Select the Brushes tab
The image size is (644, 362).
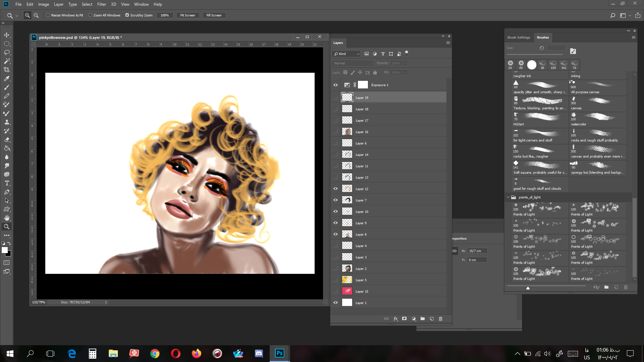tap(543, 38)
